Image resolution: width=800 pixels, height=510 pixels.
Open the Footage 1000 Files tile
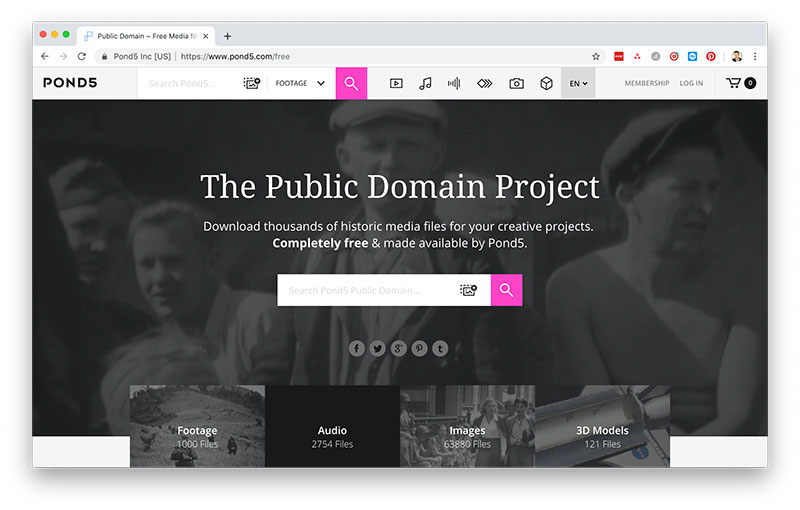[x=197, y=426]
